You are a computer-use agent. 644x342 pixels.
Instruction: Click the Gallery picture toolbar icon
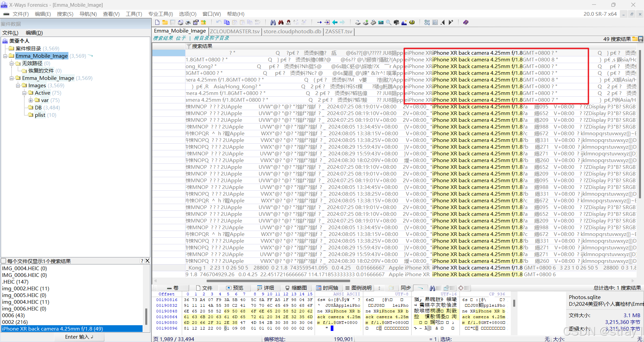404,22
